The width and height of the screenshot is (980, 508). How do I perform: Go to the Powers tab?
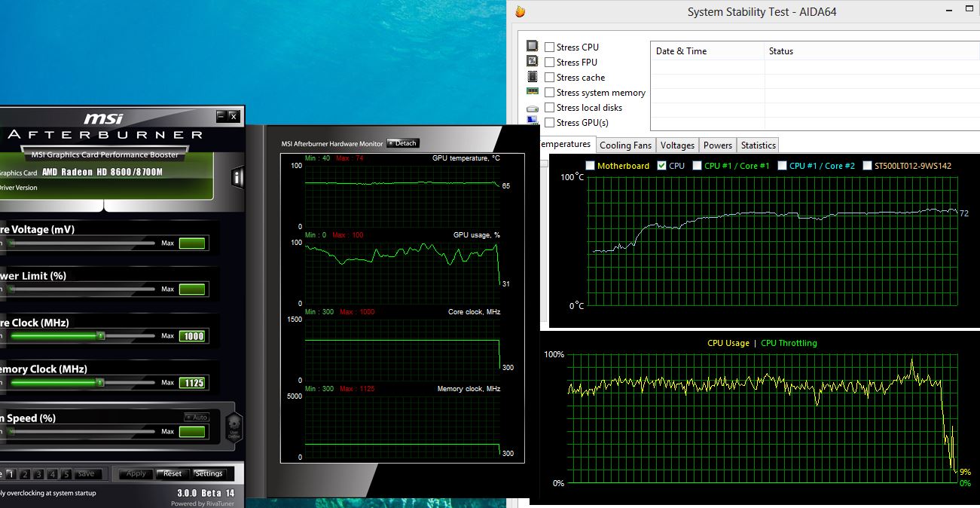(718, 145)
